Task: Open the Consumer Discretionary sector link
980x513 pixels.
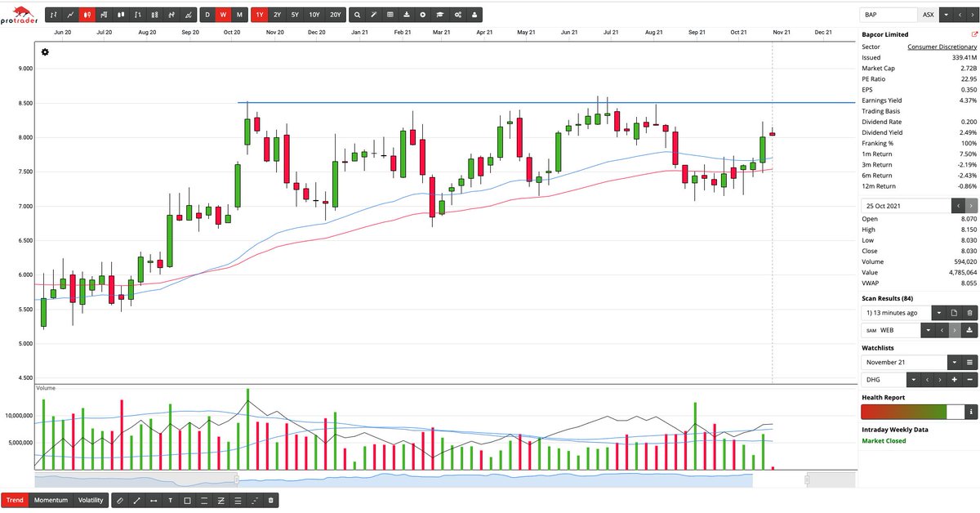Action: pyautogui.click(x=942, y=47)
